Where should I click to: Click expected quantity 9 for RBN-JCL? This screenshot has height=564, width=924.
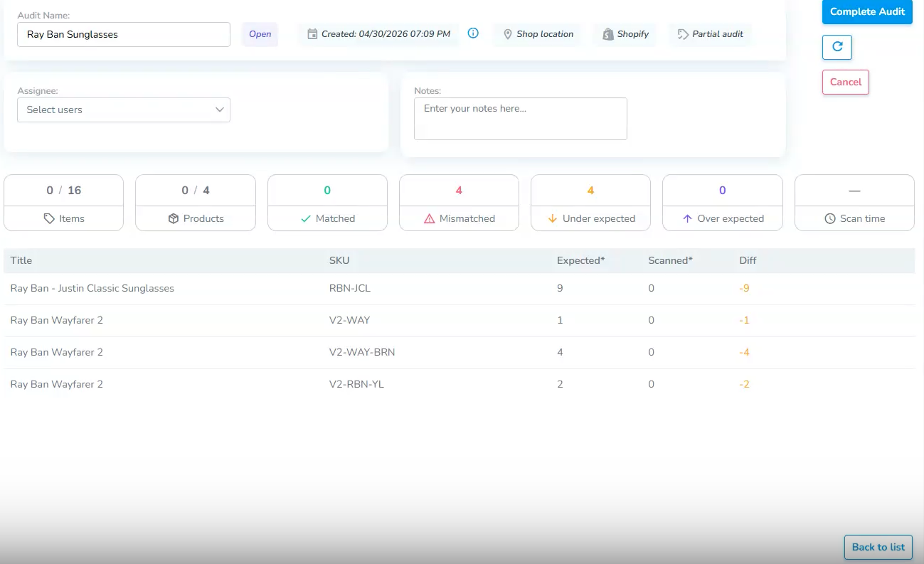[x=560, y=288]
